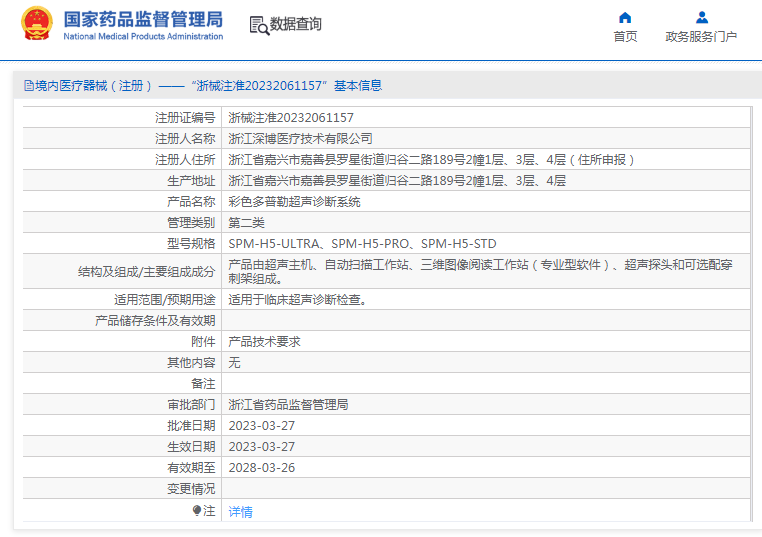Click the 注册人名称 label

185,139
